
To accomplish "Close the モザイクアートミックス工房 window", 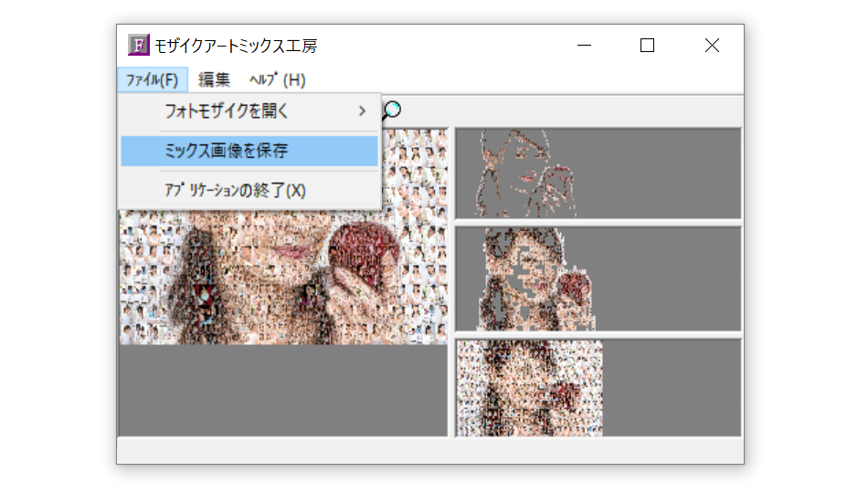I will (712, 46).
